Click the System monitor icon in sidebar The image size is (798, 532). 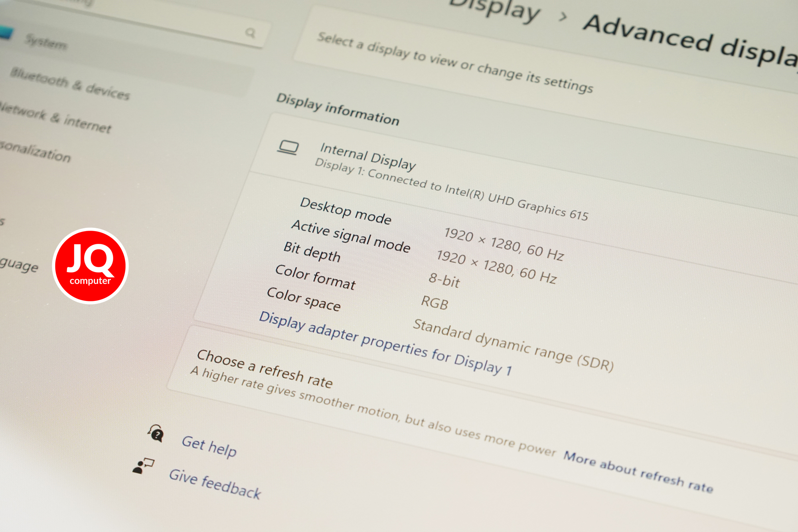click(x=6, y=33)
